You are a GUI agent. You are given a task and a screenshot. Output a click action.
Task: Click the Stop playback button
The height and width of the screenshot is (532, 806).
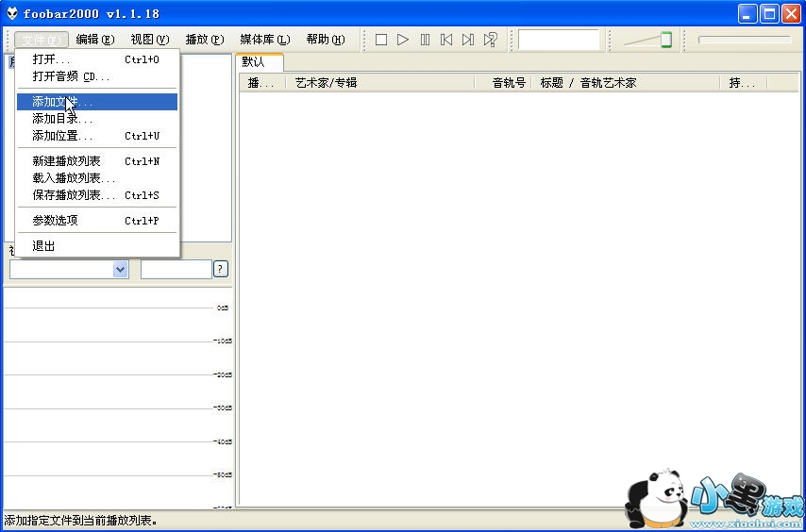click(381, 40)
